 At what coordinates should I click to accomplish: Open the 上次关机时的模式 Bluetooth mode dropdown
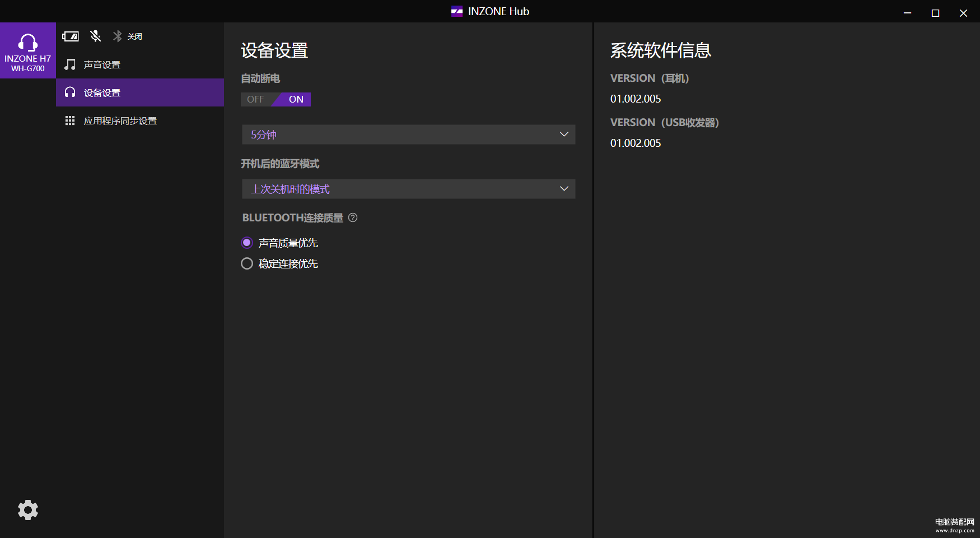(x=409, y=189)
